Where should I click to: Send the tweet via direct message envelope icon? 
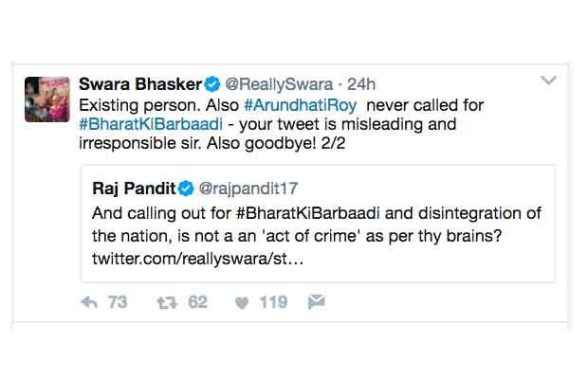point(316,302)
